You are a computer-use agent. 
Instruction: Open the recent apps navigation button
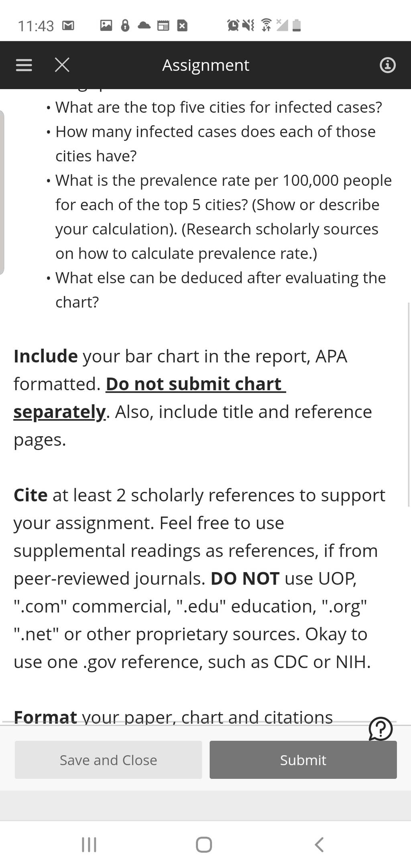(89, 844)
